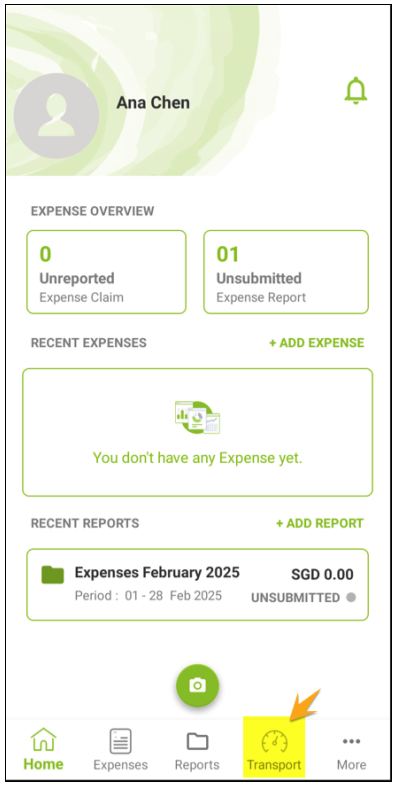Screen dimensions: 395x785
Task: Tap the green camera capture button
Action: (197, 685)
